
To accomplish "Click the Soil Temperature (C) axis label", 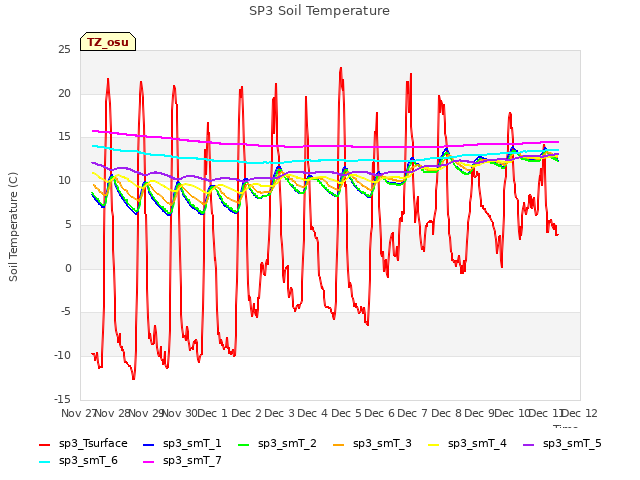I will [13, 227].
